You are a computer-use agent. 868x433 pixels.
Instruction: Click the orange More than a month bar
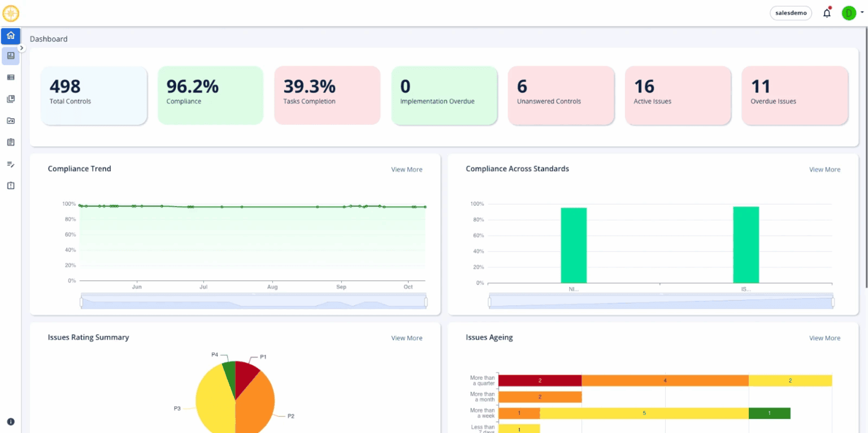pyautogui.click(x=540, y=397)
